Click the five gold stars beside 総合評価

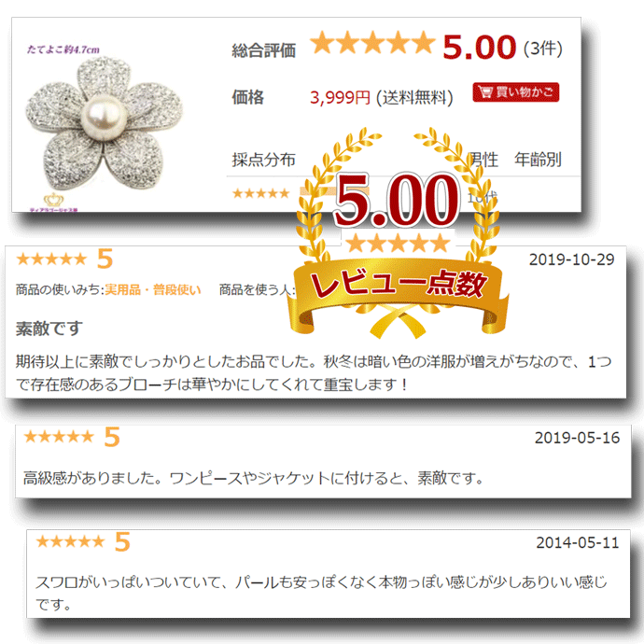(x=372, y=43)
